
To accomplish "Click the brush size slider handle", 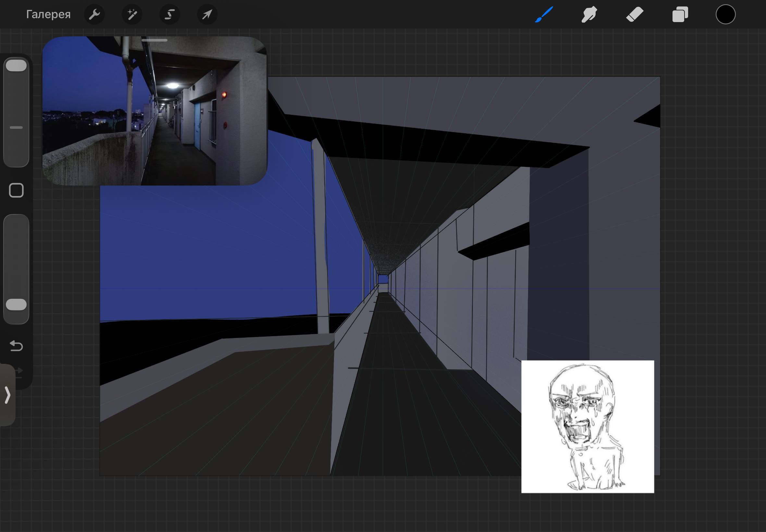I will click(16, 65).
